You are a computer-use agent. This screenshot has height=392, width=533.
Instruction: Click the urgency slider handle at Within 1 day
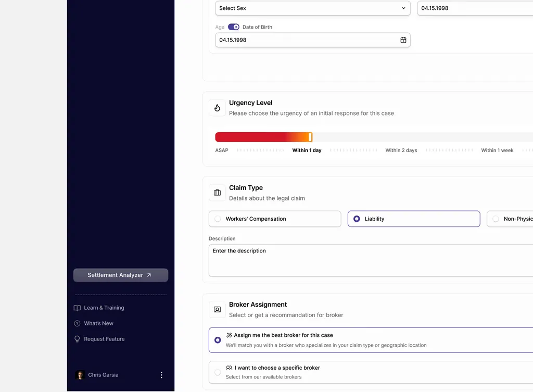[310, 137]
